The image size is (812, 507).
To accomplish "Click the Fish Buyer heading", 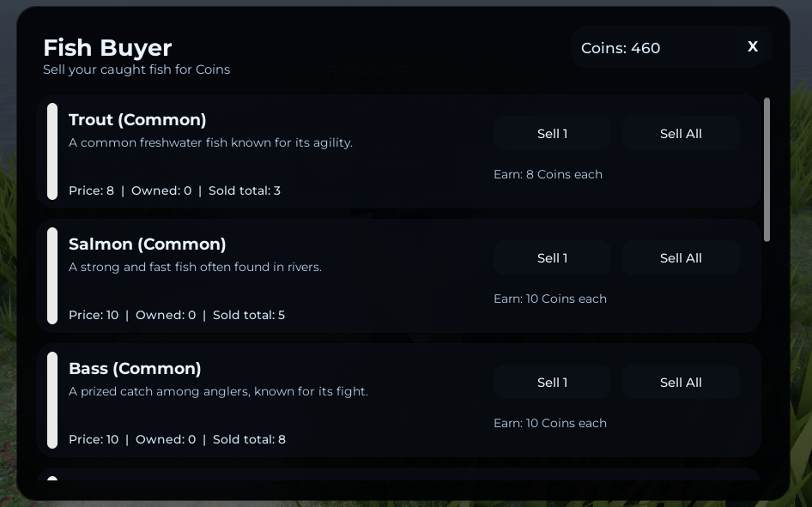I will 107,47.
